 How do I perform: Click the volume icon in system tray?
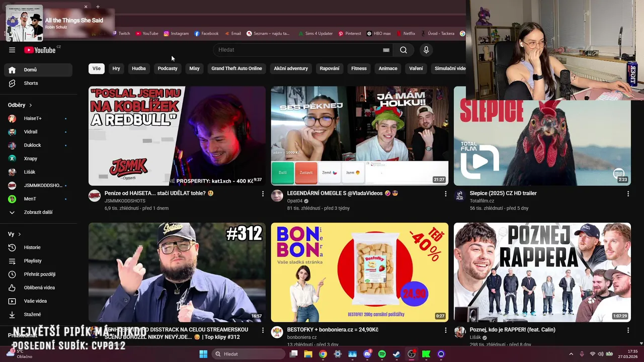click(600, 354)
